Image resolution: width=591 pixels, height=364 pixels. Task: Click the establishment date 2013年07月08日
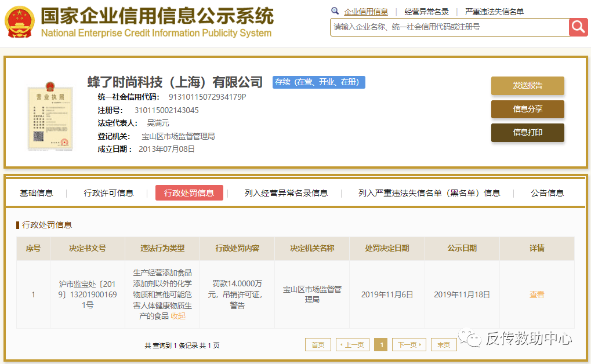point(166,149)
